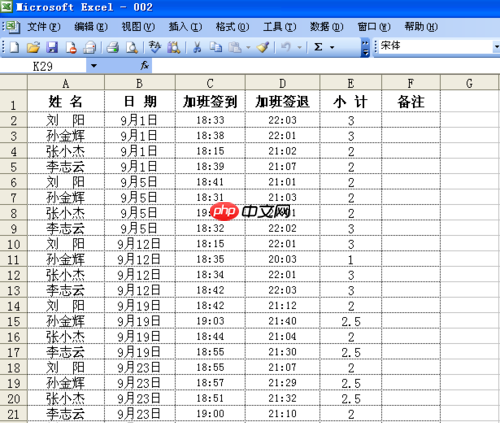The height and width of the screenshot is (423, 501).
Task: Open the 插入(I) menu
Action: tap(185, 27)
